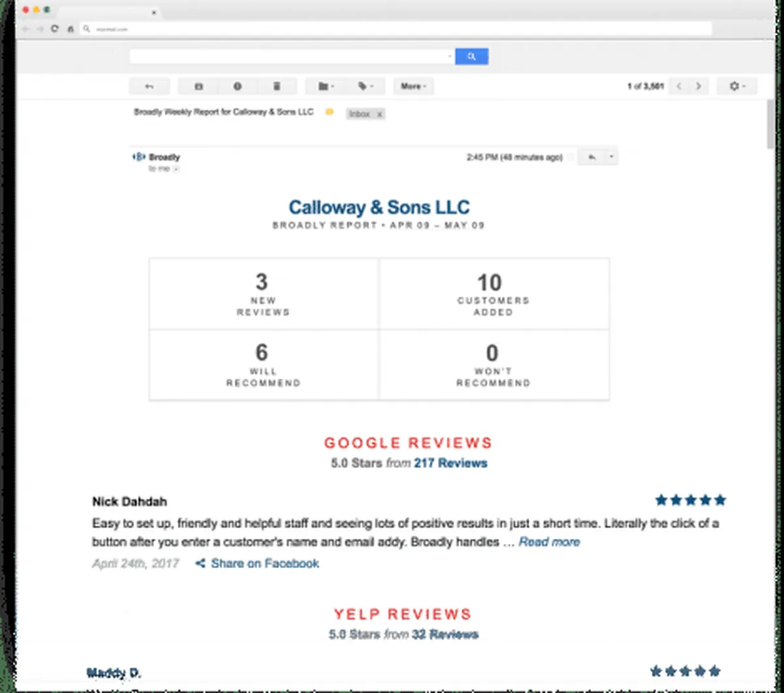The width and height of the screenshot is (784, 693).
Task: Go to the older message arrow
Action: coord(698,86)
